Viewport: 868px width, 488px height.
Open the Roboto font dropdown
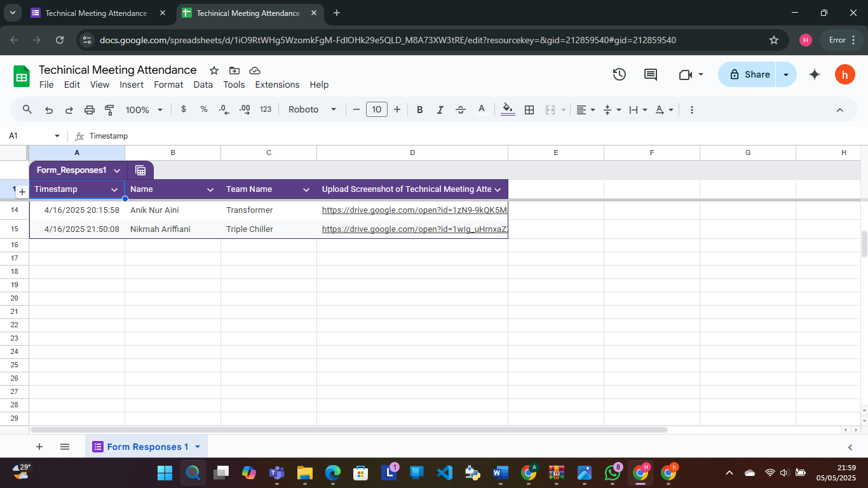point(312,110)
